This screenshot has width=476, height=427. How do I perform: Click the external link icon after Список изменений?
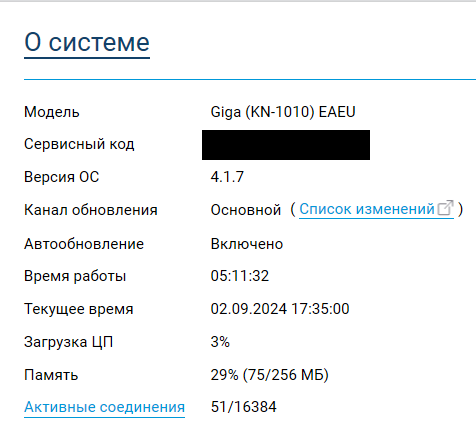point(445,208)
